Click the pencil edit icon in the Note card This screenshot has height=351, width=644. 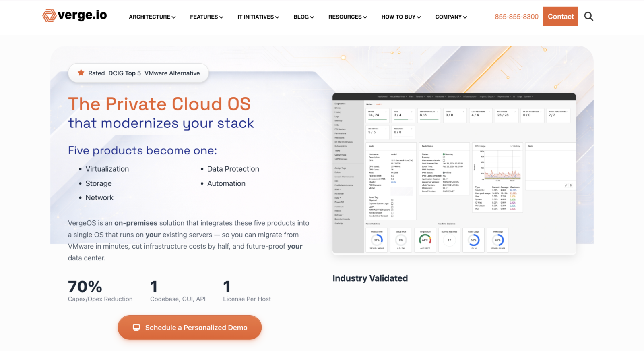(x=566, y=185)
